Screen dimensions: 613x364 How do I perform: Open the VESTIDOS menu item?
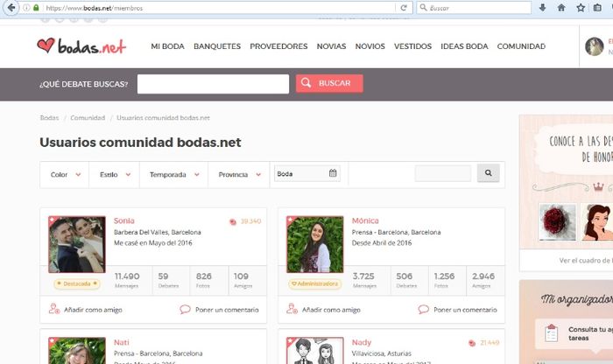(x=412, y=46)
